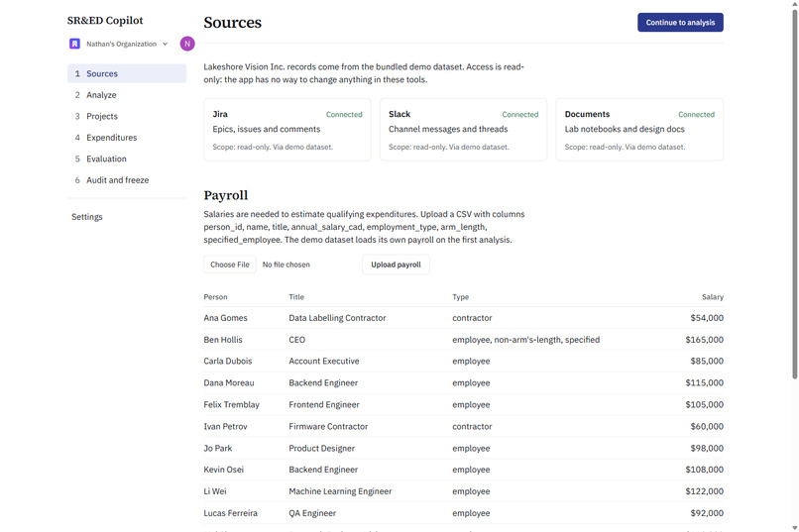Click the Connected status on Jira card
The width and height of the screenshot is (799, 532).
(x=344, y=115)
